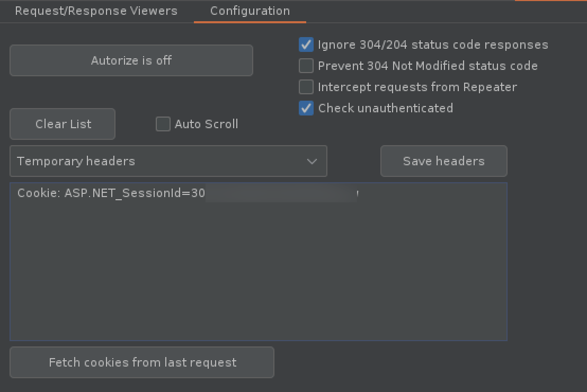Image resolution: width=587 pixels, height=392 pixels.
Task: Click inside the headers text area
Action: pos(258,265)
